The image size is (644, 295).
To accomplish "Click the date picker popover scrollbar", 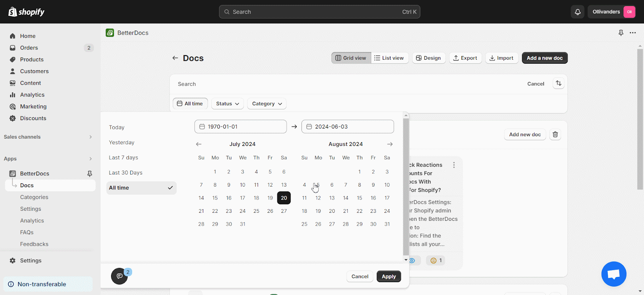I will click(406, 187).
